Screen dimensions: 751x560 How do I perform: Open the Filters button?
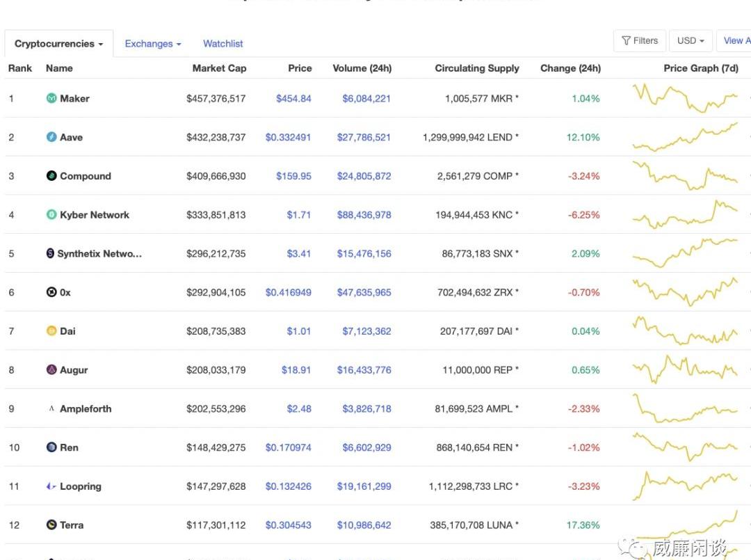coord(640,41)
